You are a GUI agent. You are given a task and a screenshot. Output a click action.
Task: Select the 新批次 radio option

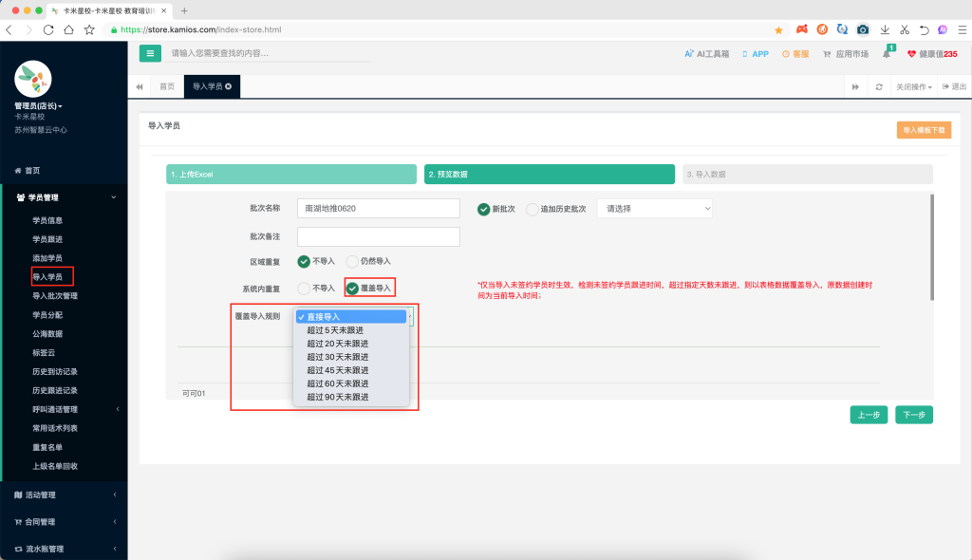[x=483, y=209]
